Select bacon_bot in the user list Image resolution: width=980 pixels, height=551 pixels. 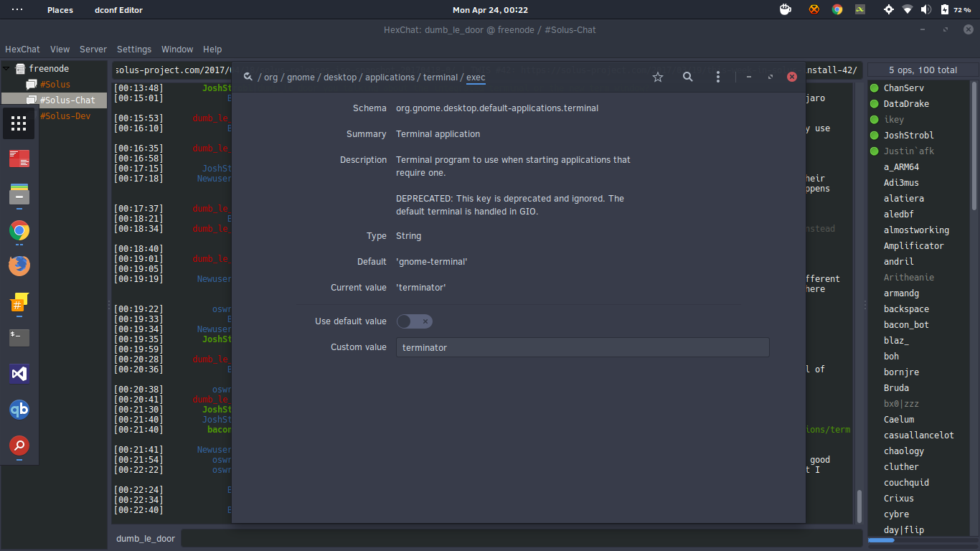point(906,325)
